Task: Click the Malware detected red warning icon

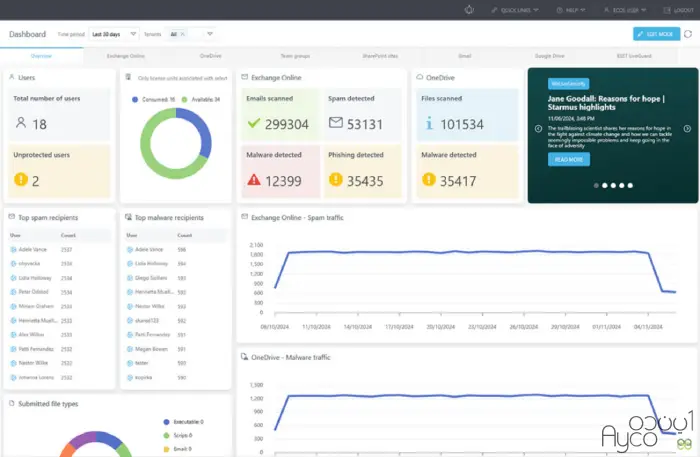Action: click(254, 179)
